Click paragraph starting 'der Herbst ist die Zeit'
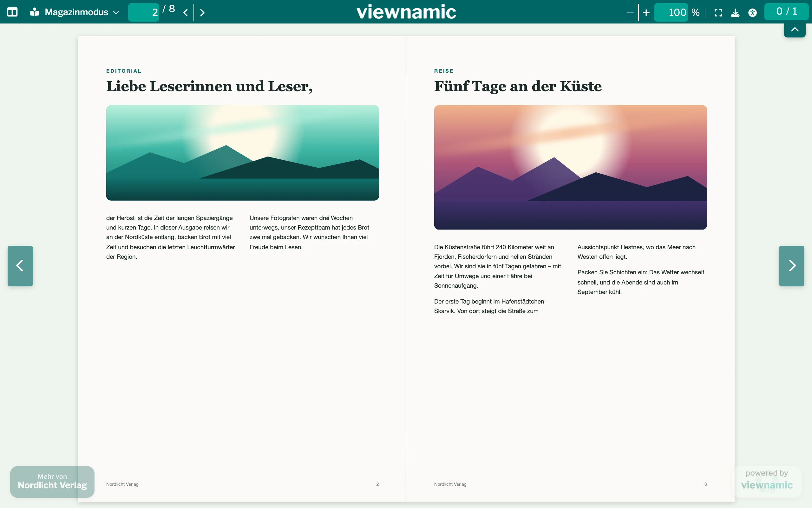Image resolution: width=812 pixels, height=508 pixels. [x=171, y=237]
